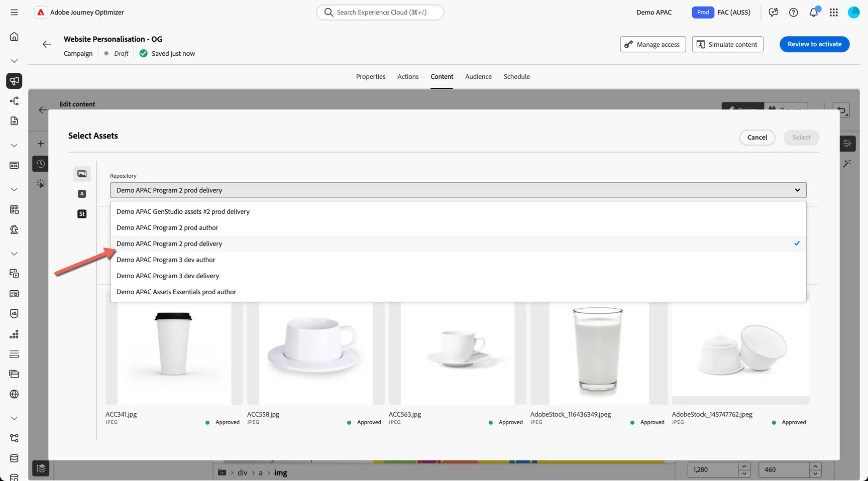Click 'img' in breadcrumb path
This screenshot has width=868, height=481.
click(x=280, y=473)
